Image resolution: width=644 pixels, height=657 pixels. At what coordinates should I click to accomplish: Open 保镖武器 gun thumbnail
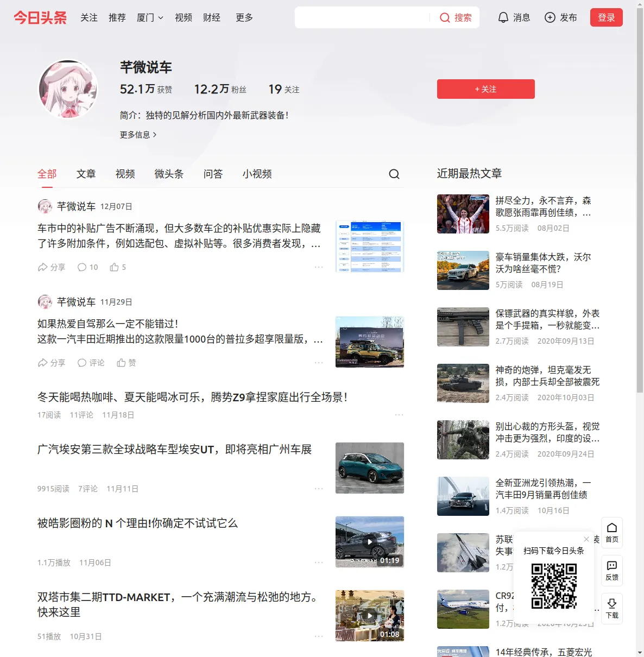[463, 327]
